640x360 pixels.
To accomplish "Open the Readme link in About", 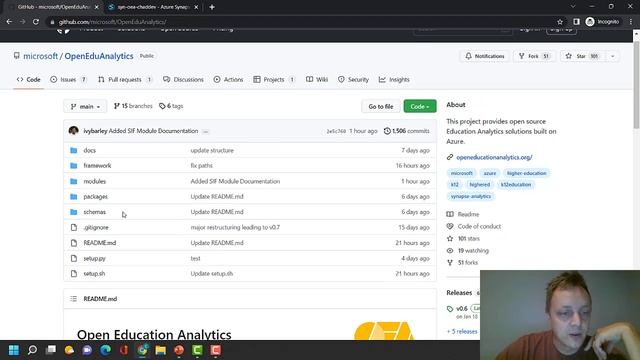I will point(463,214).
